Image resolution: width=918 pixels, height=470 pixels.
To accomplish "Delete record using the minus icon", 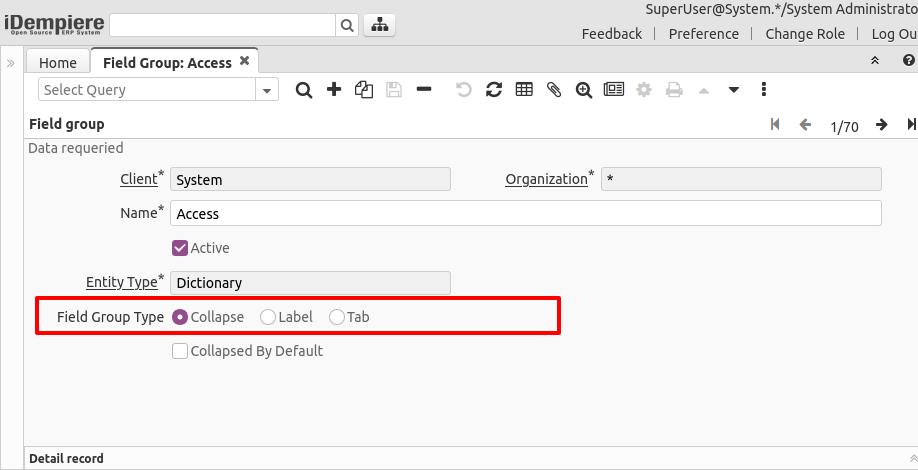I will click(x=424, y=90).
